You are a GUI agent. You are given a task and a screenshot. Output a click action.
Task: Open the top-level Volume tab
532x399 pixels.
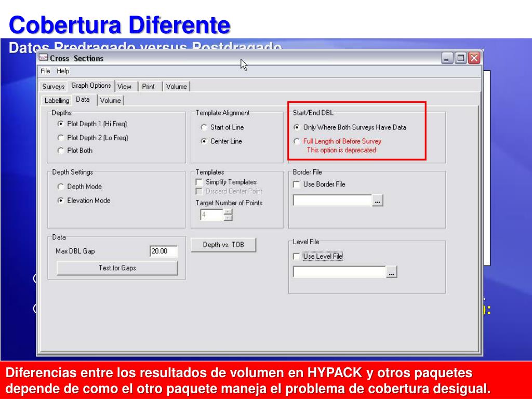(177, 87)
